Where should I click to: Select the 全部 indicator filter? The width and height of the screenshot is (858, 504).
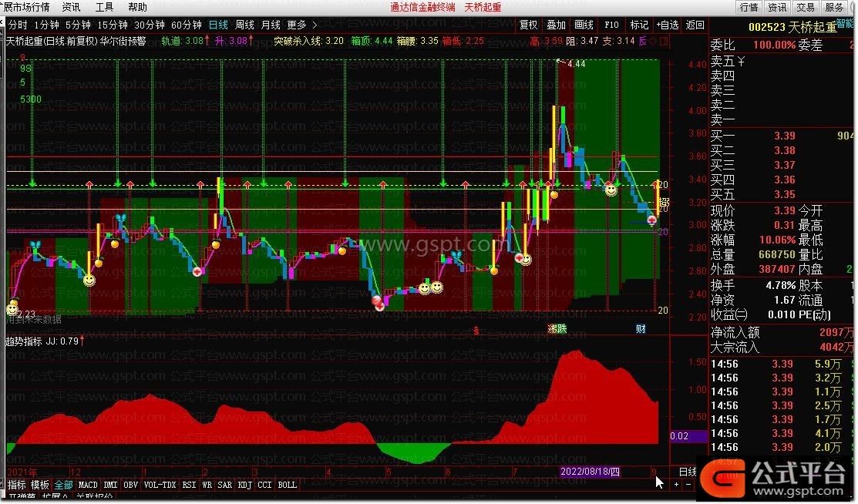point(63,485)
